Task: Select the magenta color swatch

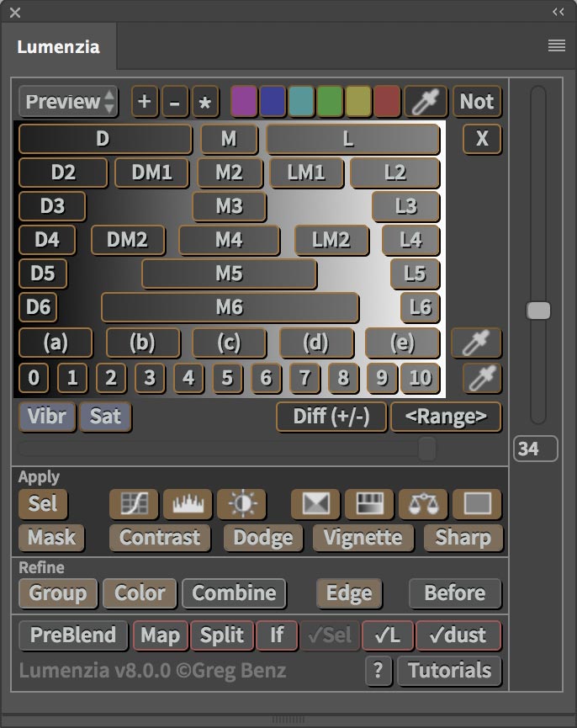Action: (244, 101)
